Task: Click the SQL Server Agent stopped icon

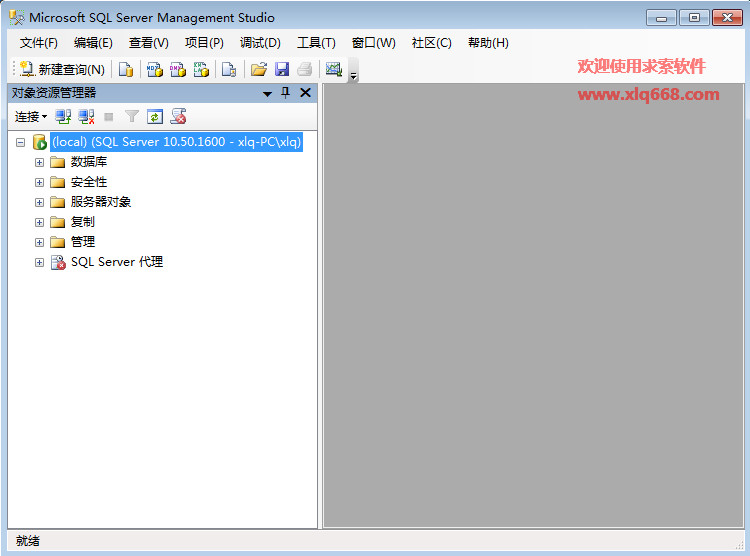Action: click(58, 262)
